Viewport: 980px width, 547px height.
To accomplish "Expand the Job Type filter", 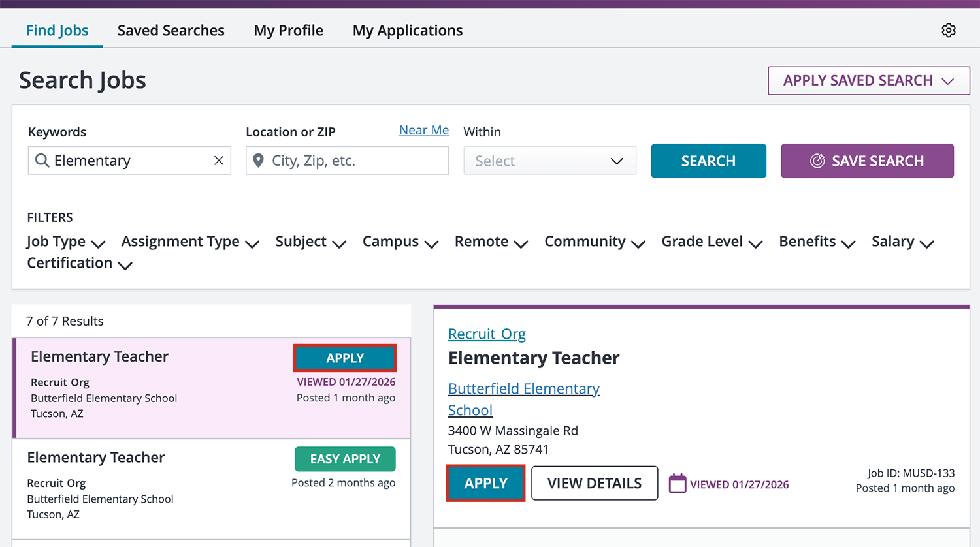I will (x=65, y=242).
